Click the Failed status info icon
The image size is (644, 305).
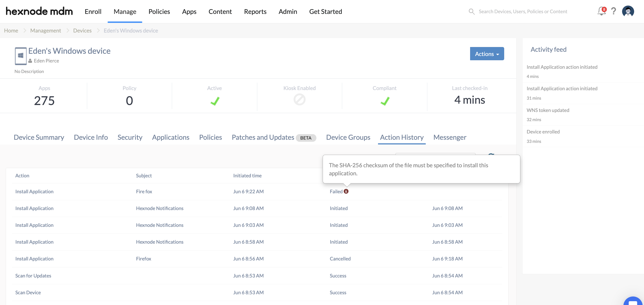(346, 191)
